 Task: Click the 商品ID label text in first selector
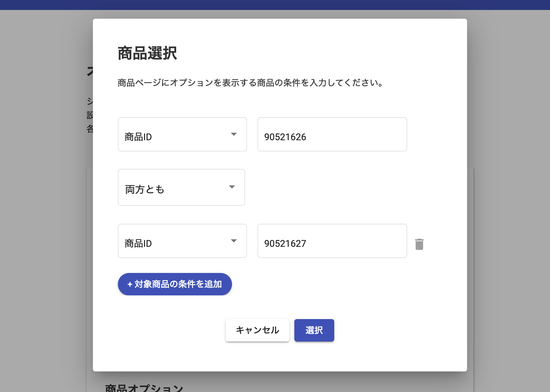(x=138, y=137)
